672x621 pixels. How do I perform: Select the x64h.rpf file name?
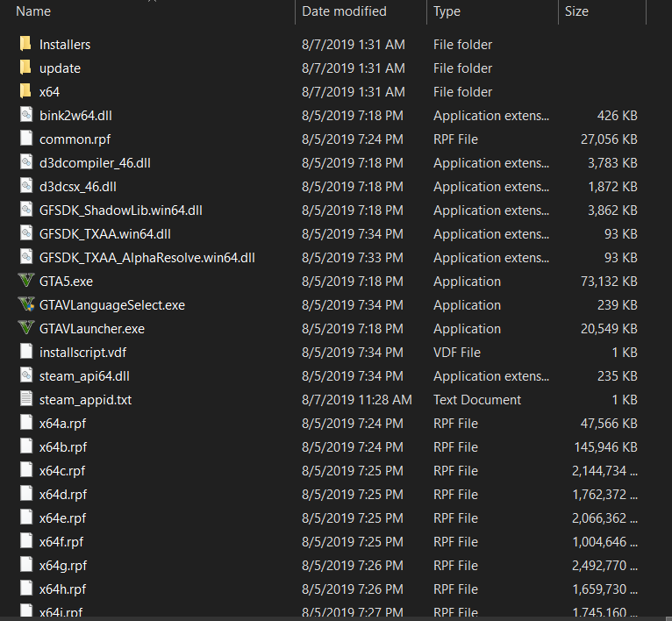62,589
